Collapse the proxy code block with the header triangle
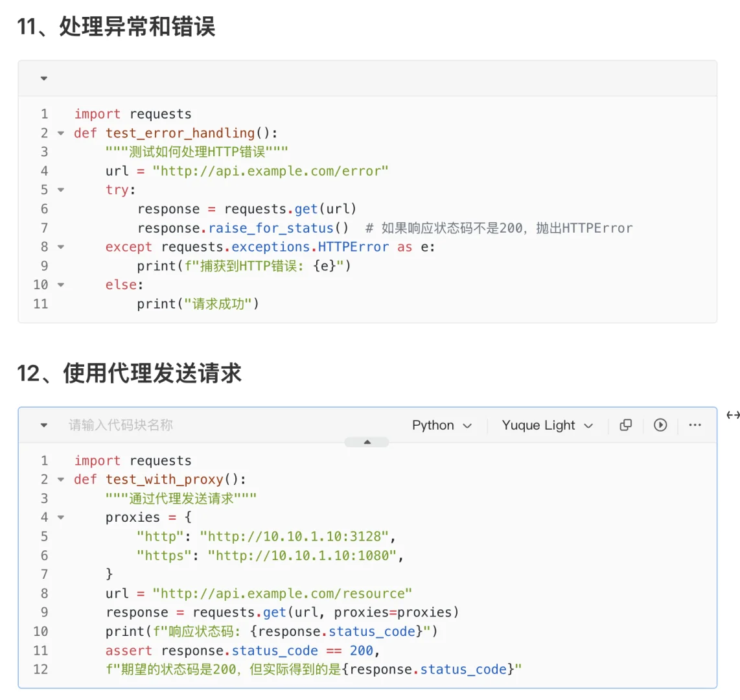 click(44, 425)
